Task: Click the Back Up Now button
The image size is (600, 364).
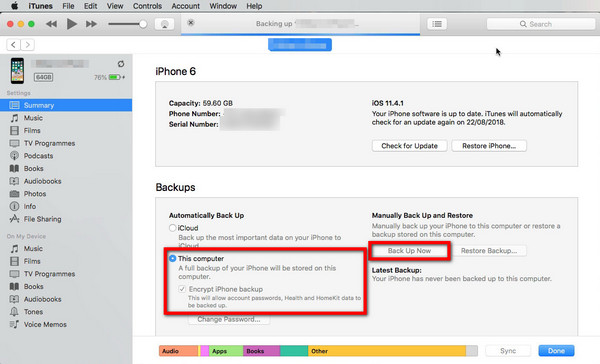Action: (409, 251)
